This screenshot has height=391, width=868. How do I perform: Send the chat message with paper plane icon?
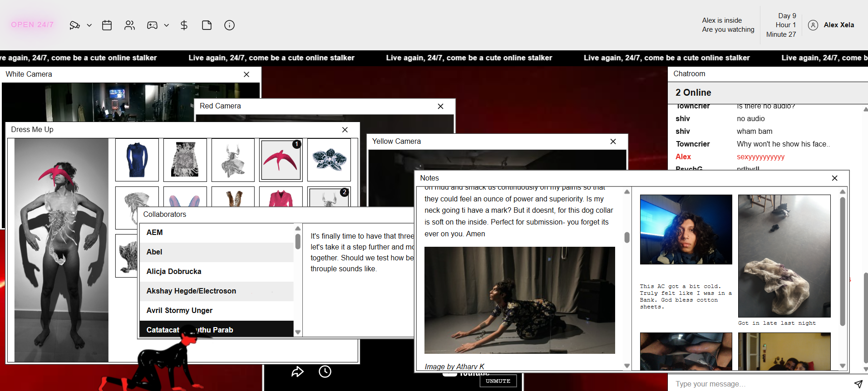coord(858,384)
